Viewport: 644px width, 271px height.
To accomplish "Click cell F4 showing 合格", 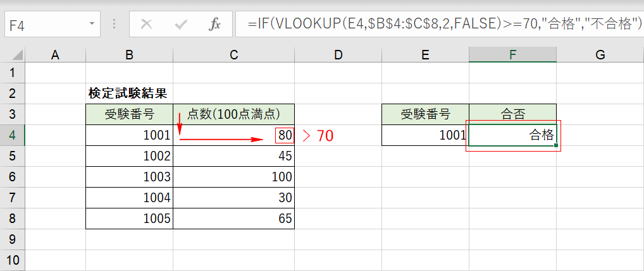I will (x=512, y=135).
